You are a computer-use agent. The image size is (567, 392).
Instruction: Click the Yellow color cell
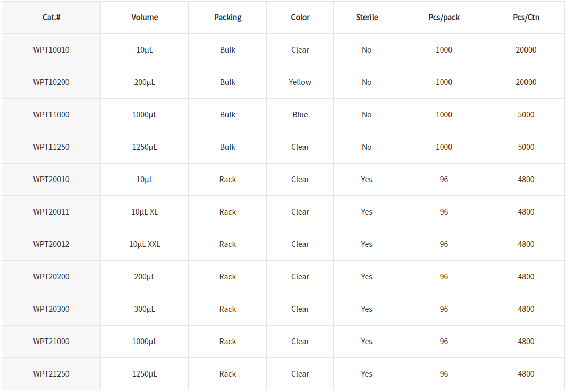click(300, 82)
